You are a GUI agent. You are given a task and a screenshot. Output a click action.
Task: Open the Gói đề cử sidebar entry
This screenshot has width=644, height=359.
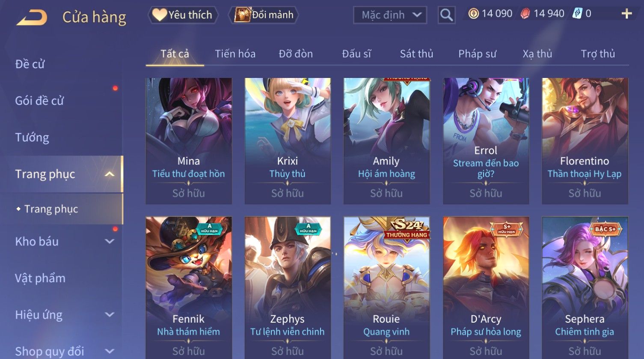39,101
